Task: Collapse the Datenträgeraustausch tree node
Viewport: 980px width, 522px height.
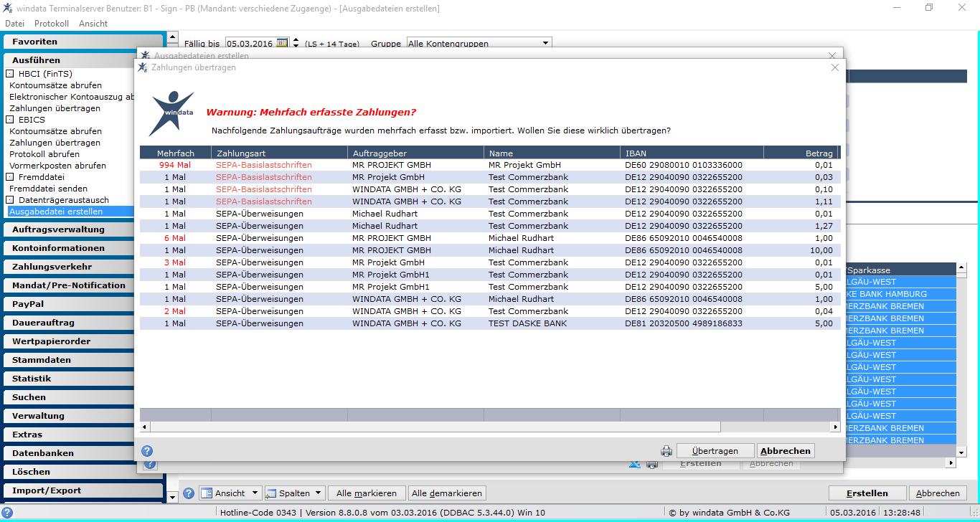Action: (10, 200)
